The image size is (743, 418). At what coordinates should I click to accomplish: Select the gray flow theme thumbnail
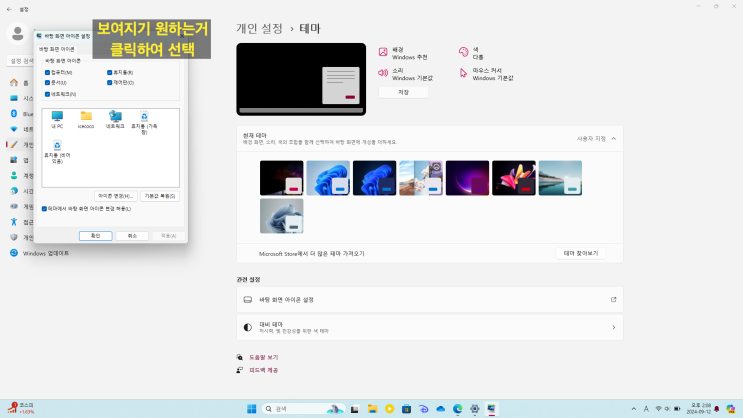click(281, 216)
